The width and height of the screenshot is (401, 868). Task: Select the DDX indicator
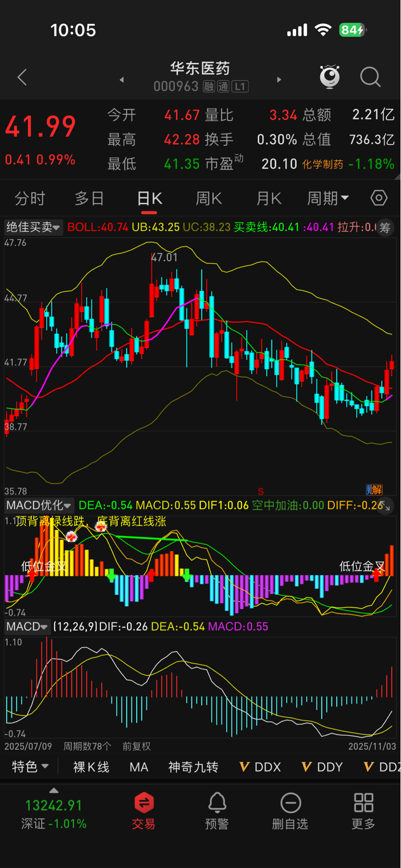click(260, 767)
